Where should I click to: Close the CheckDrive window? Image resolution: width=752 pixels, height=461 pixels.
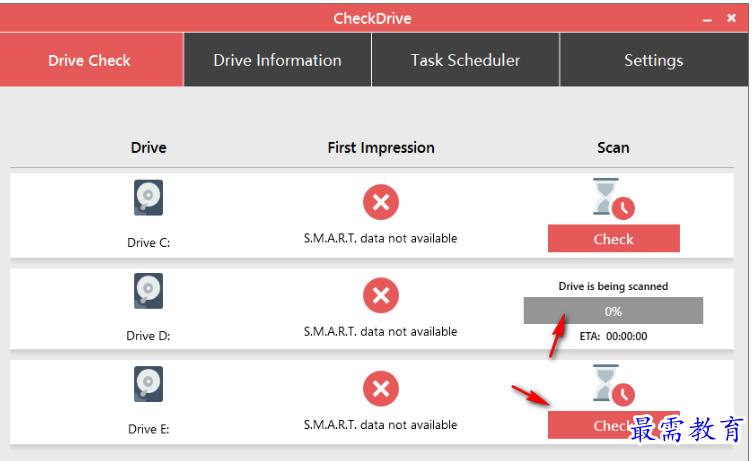(x=731, y=18)
